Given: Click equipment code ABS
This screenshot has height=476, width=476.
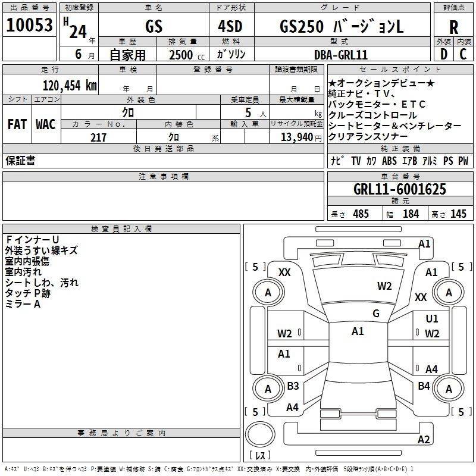Looking at the screenshot, I should point(389,161).
